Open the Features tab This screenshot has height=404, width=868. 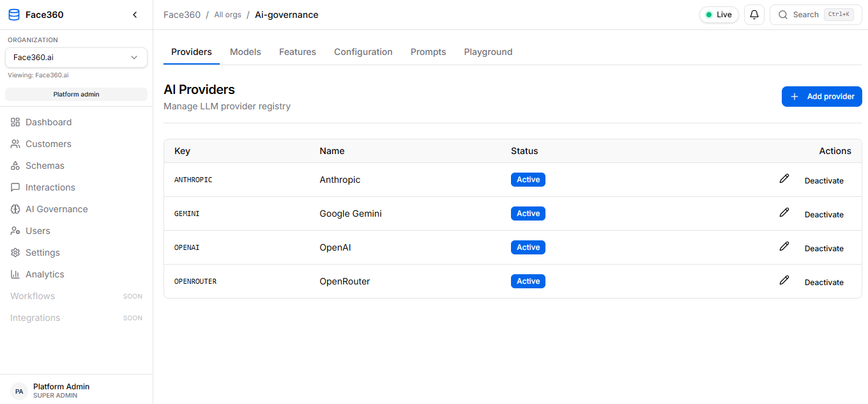click(298, 52)
